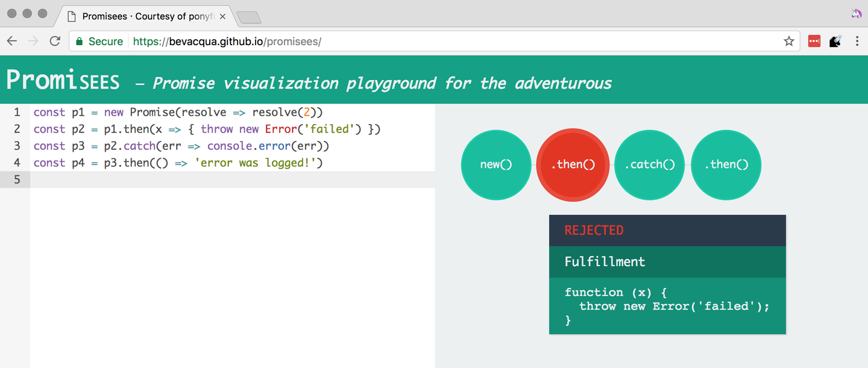The height and width of the screenshot is (368, 868).
Task: Select the .catch() promise node
Action: (649, 165)
